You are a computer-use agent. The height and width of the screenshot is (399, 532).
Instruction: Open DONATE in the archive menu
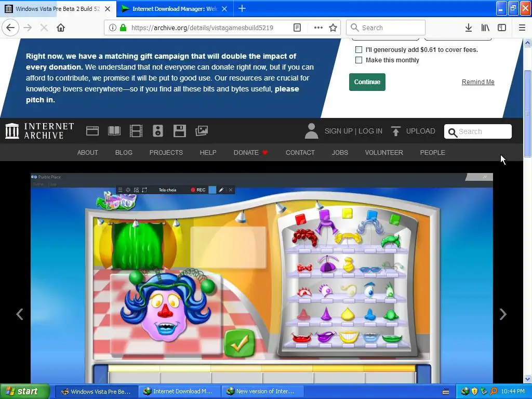[x=251, y=153]
